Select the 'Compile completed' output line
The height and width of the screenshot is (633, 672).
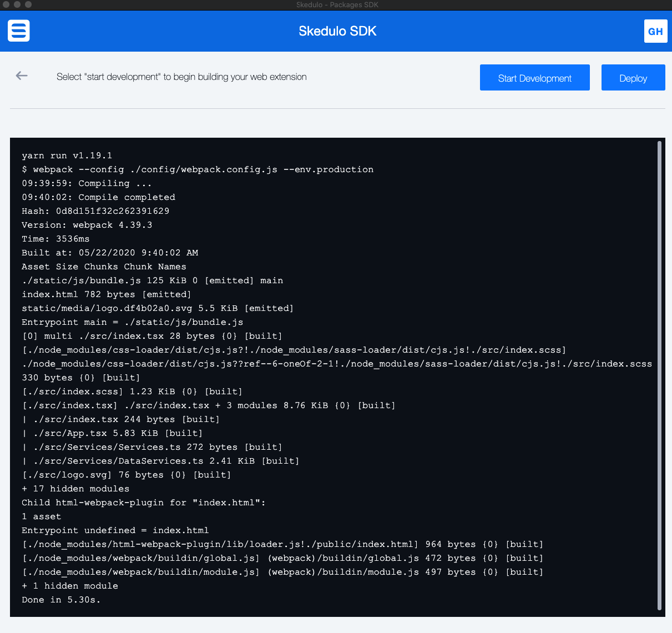[x=98, y=197]
